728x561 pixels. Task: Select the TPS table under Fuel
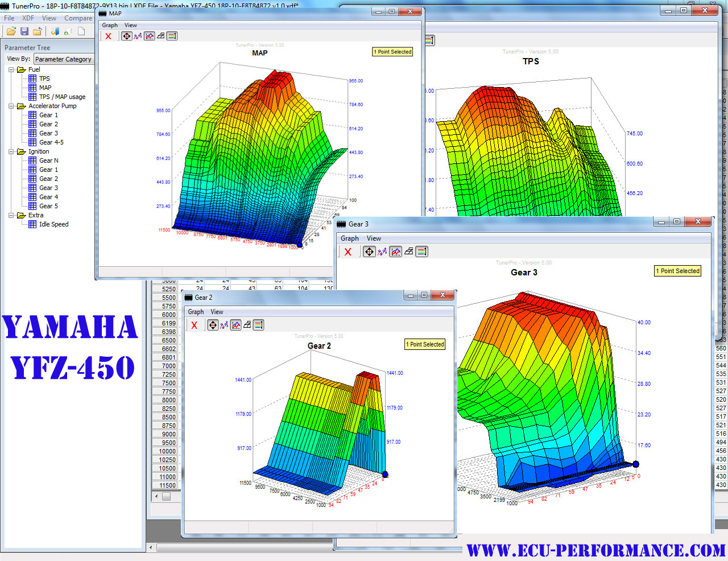[x=44, y=79]
